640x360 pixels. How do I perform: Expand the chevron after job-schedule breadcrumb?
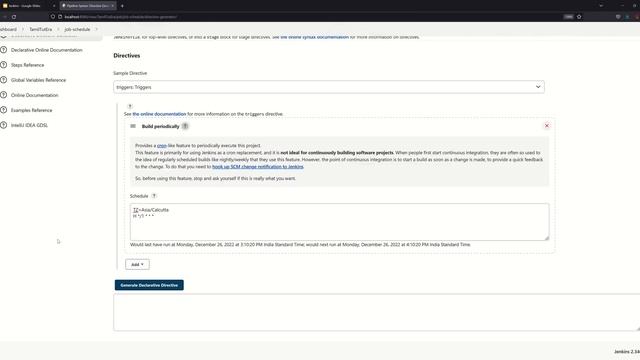coord(97,29)
